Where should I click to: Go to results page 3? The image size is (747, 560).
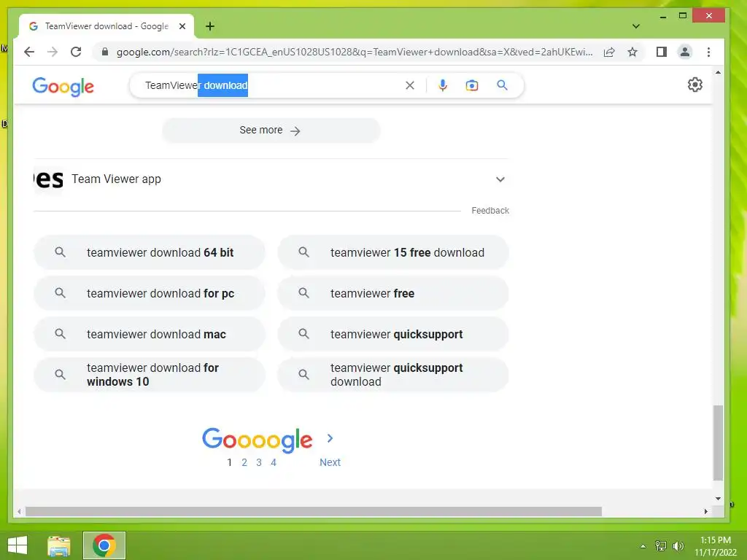click(259, 462)
